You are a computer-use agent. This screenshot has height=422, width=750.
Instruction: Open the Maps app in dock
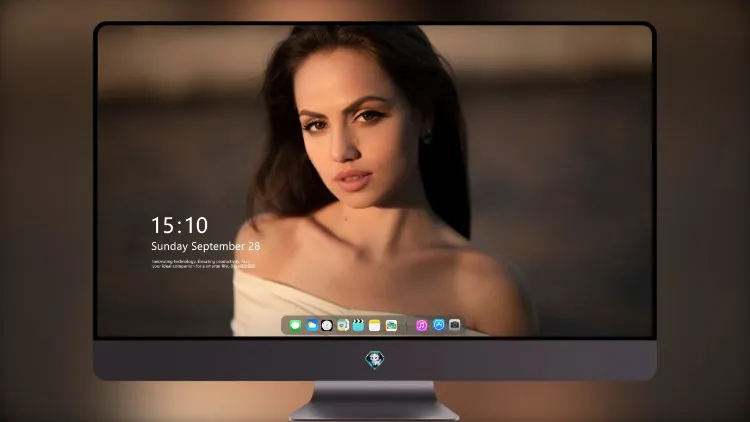point(342,325)
